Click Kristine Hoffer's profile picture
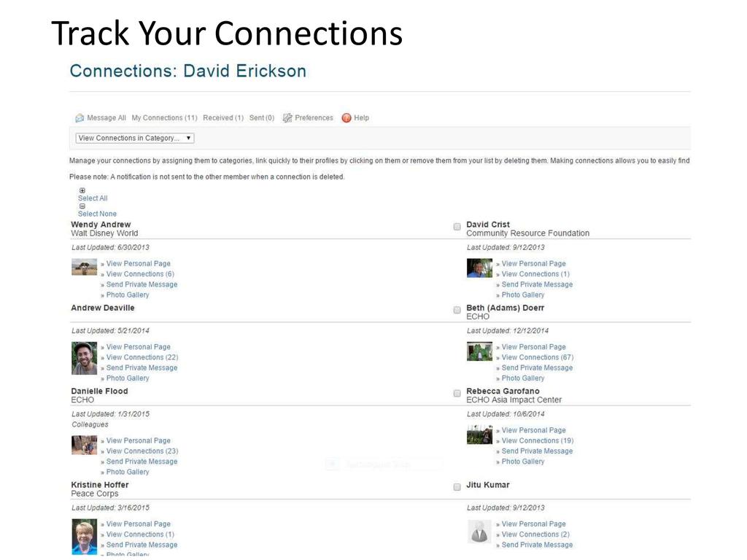This screenshot has height=560, width=747. click(84, 537)
